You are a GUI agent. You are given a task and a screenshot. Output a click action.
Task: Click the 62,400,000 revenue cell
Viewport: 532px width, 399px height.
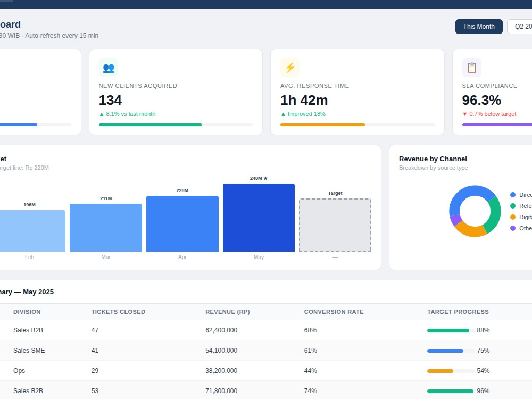click(x=221, y=330)
